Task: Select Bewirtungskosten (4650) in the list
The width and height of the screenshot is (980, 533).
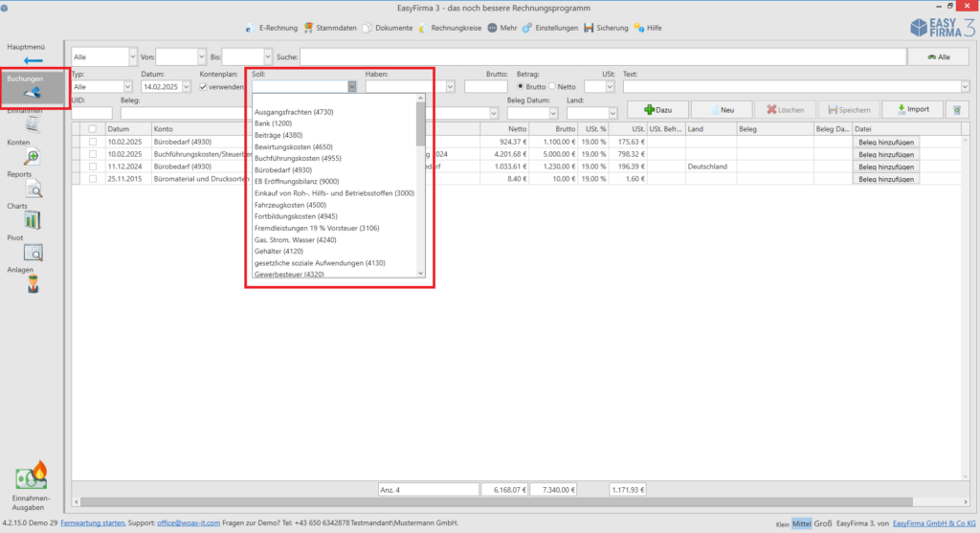Action: (293, 146)
